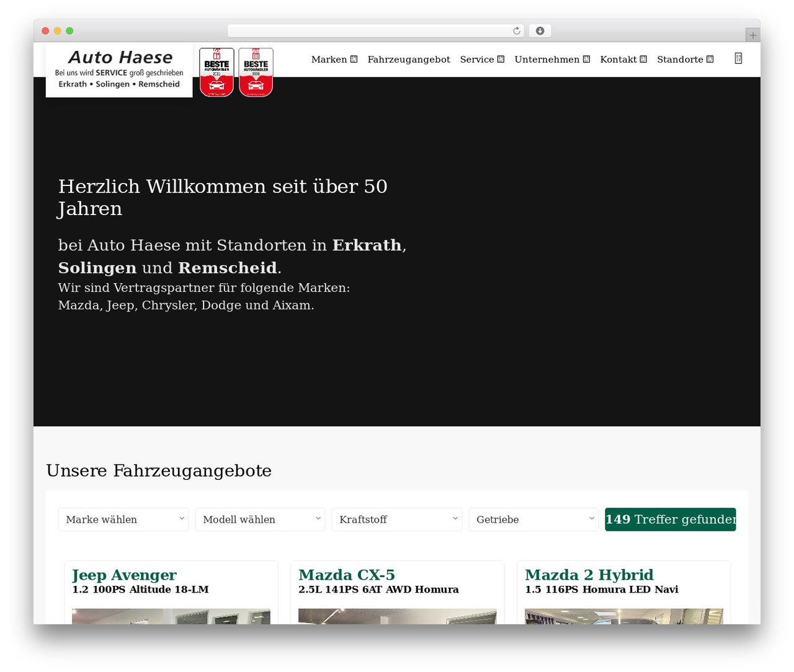Image resolution: width=794 pixels, height=672 pixels.
Task: Go to Fahrzeugangebot page
Action: (409, 60)
